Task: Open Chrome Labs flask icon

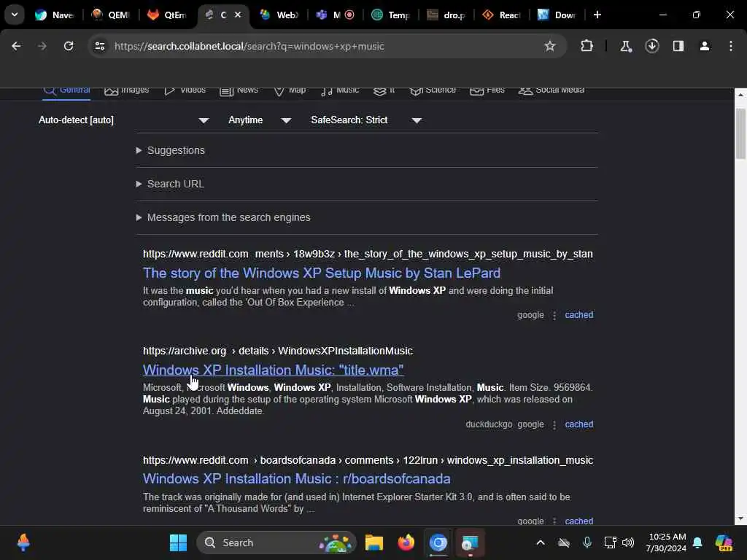Action: click(625, 46)
